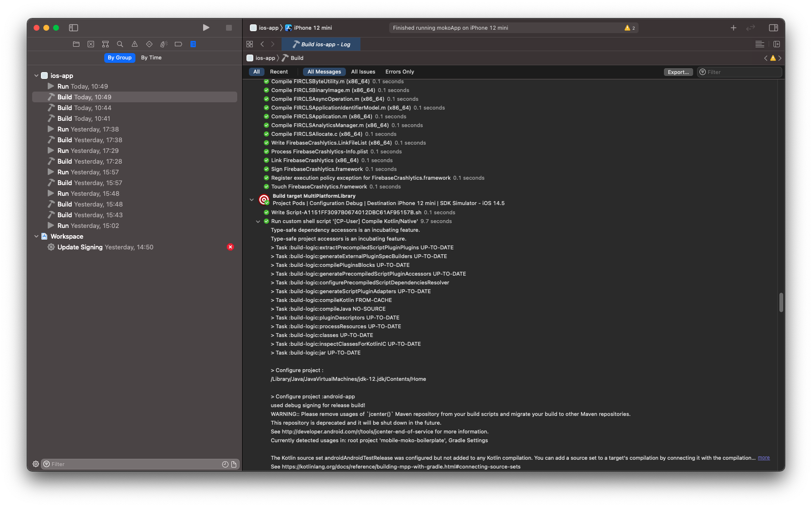Click the Export... button
Image resolution: width=812 pixels, height=507 pixels.
pyautogui.click(x=679, y=72)
